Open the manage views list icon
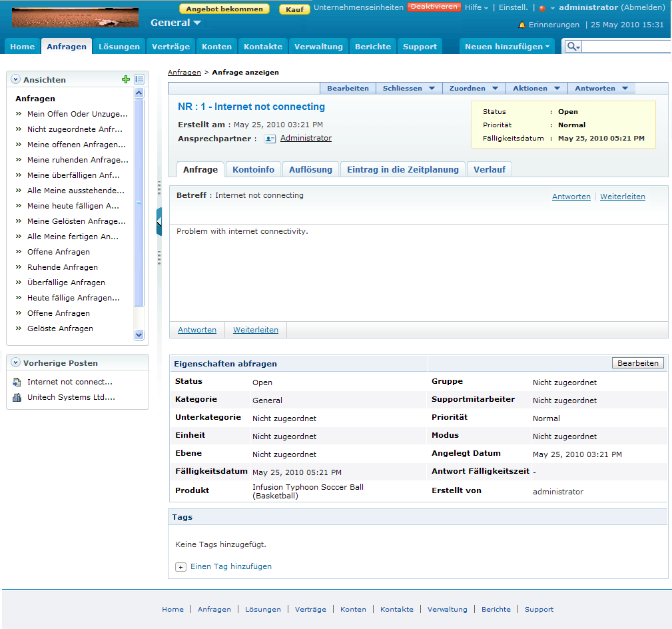The width and height of the screenshot is (672, 629). coord(139,79)
